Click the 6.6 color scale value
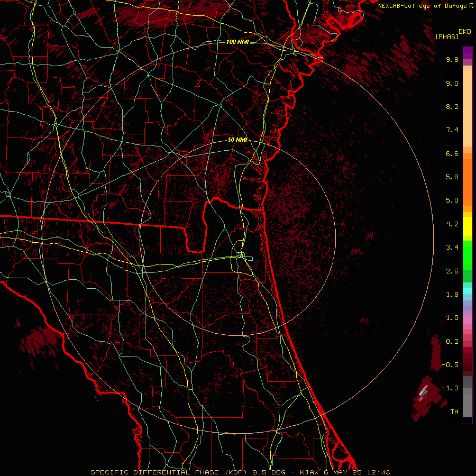The image size is (476, 476). click(452, 153)
